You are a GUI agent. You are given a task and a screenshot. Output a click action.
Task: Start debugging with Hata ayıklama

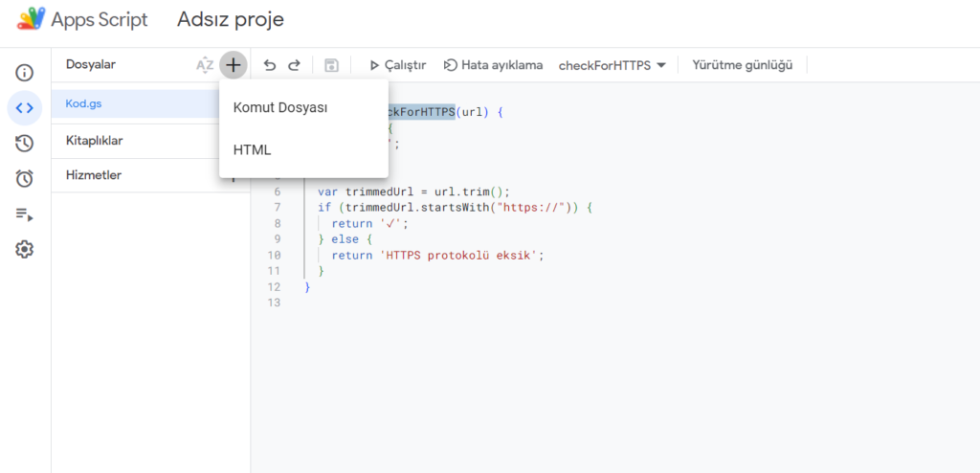click(493, 65)
